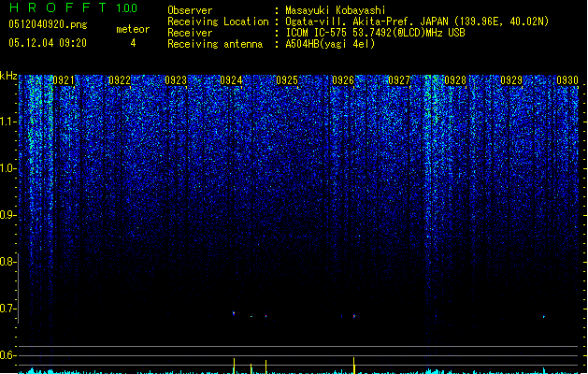588x374 pixels.
Task: Click the 1.0 kHz axis tick
Action: [x=7, y=168]
